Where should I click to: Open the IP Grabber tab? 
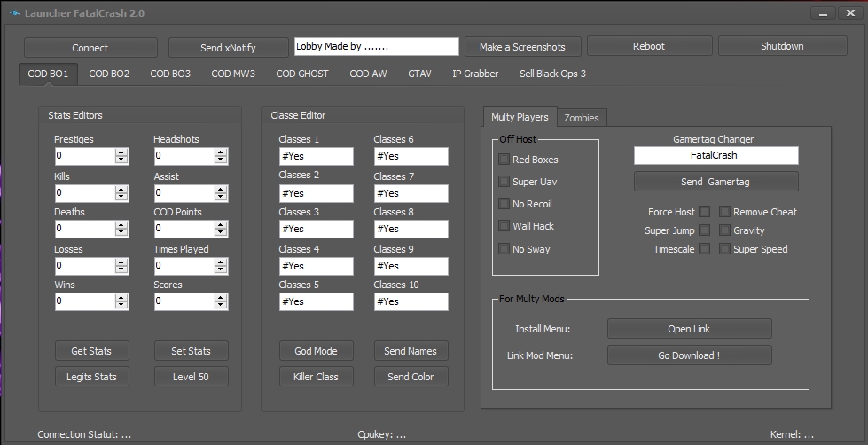tap(475, 74)
